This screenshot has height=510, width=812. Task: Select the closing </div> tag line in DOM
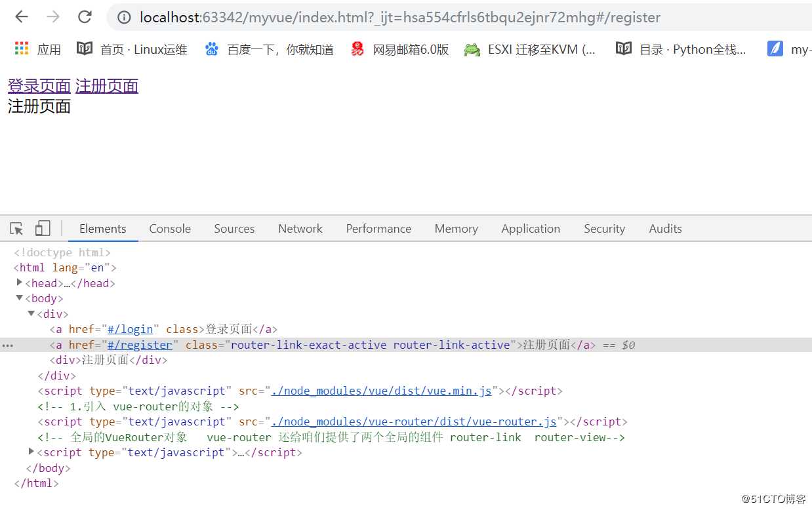click(56, 376)
